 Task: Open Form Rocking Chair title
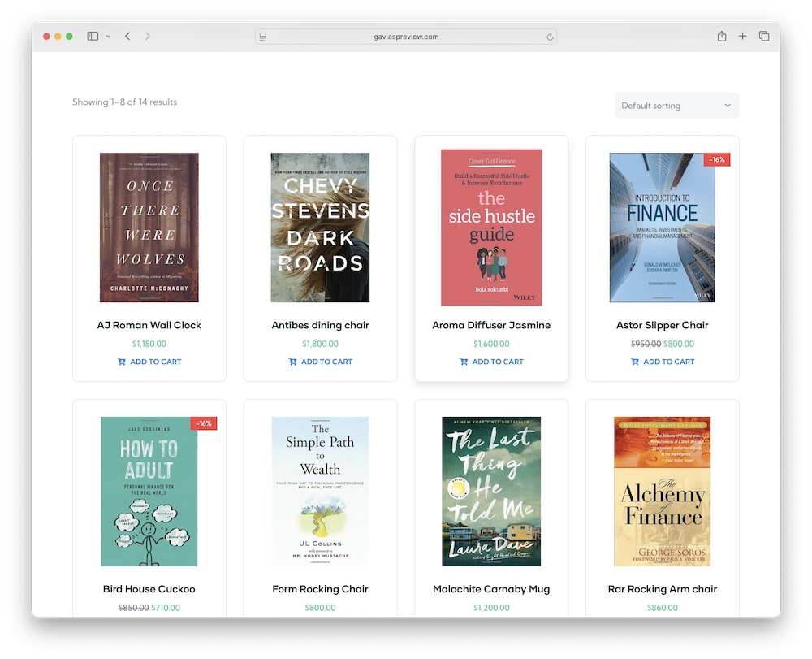click(x=320, y=589)
